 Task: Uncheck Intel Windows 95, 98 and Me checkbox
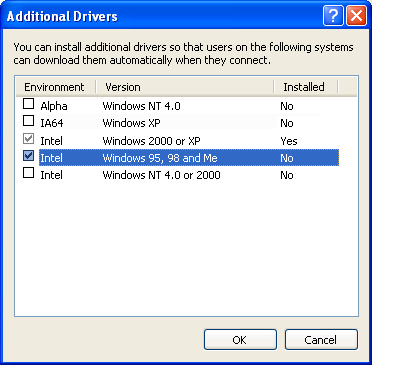tap(28, 155)
